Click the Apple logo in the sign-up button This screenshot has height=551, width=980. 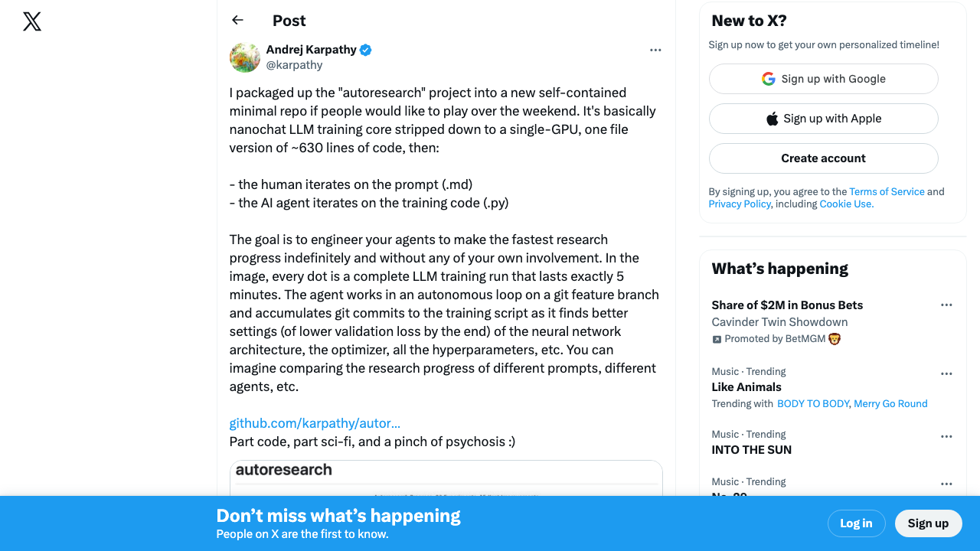tap(773, 118)
